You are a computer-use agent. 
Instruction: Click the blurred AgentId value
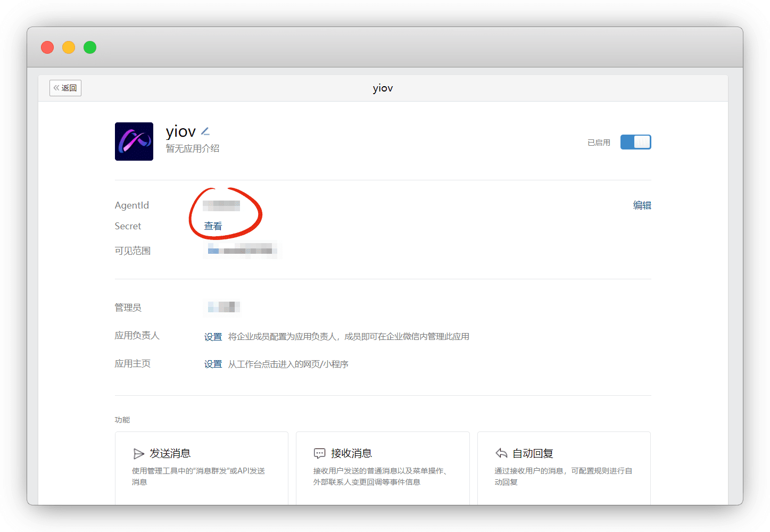(221, 205)
